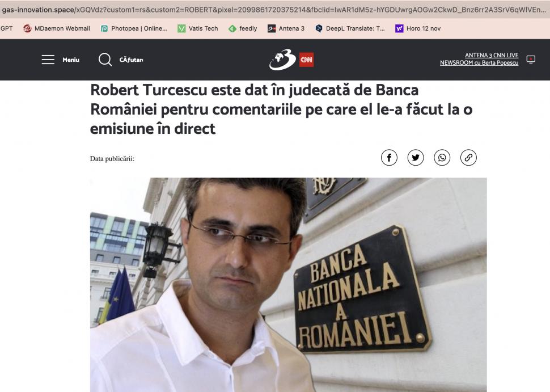
Task: Share the article via WhatsApp
Action: point(441,157)
